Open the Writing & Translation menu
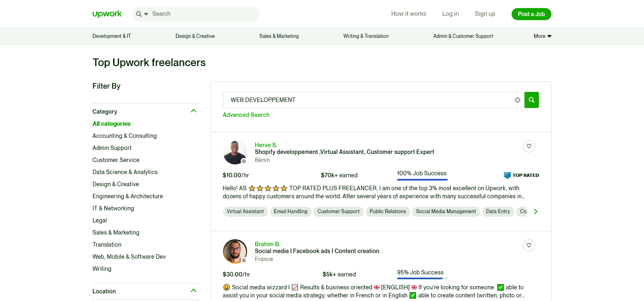Screen dimensions: 644x301 tap(365, 36)
